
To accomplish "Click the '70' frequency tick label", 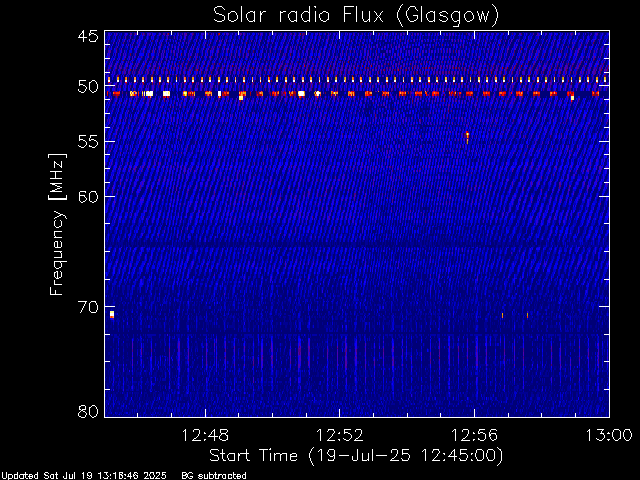I will point(88,307).
